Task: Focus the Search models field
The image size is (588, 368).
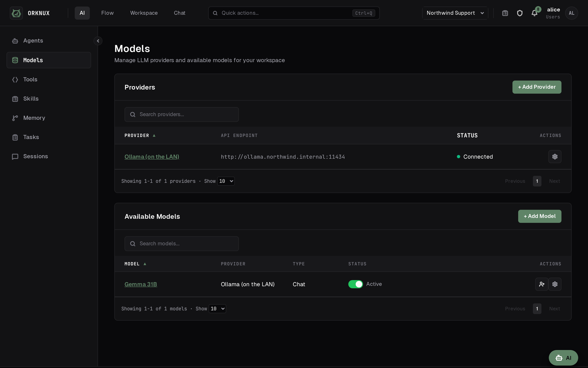Action: pyautogui.click(x=182, y=244)
